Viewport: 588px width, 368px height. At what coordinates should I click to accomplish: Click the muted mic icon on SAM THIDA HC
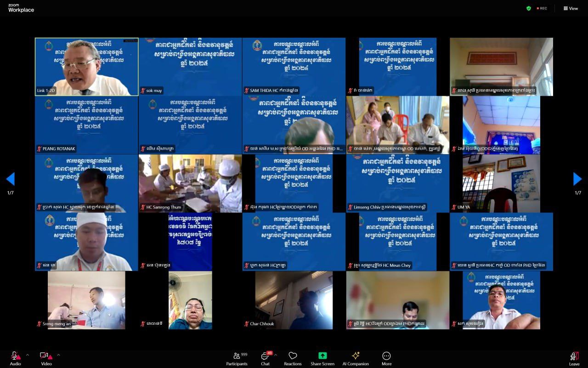click(x=247, y=91)
